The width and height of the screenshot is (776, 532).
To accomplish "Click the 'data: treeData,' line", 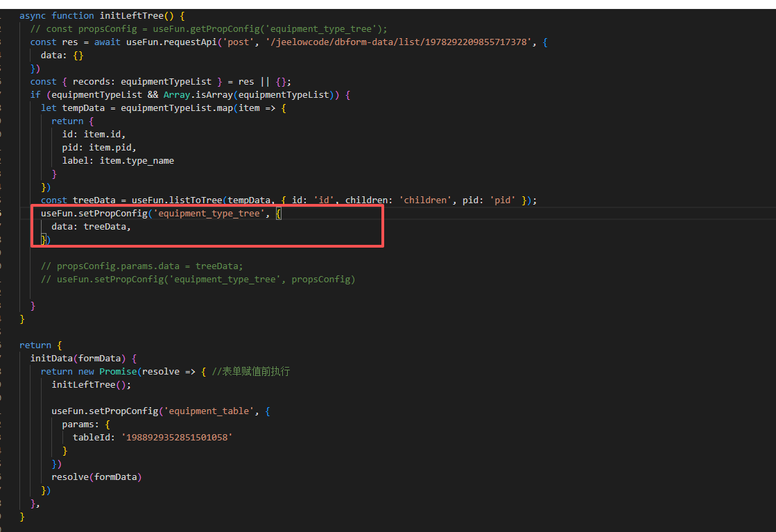I will 91,227.
